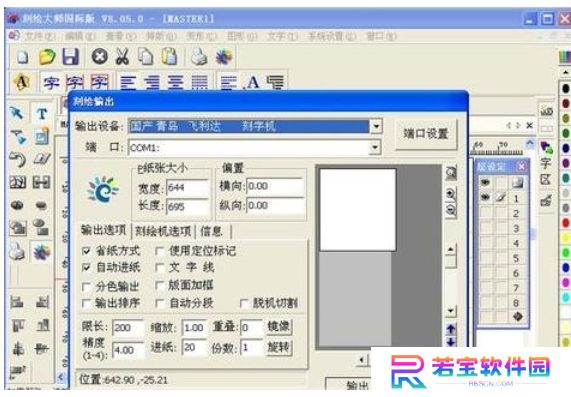Open the 输出设备 device dropdown

376,126
